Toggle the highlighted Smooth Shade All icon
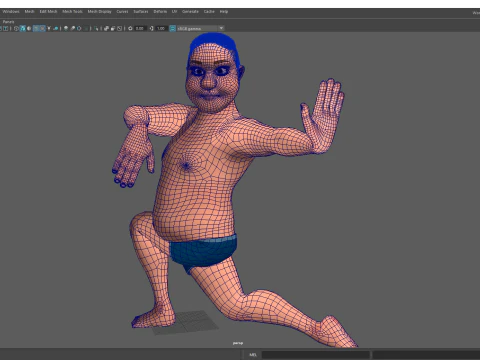 coord(23,29)
